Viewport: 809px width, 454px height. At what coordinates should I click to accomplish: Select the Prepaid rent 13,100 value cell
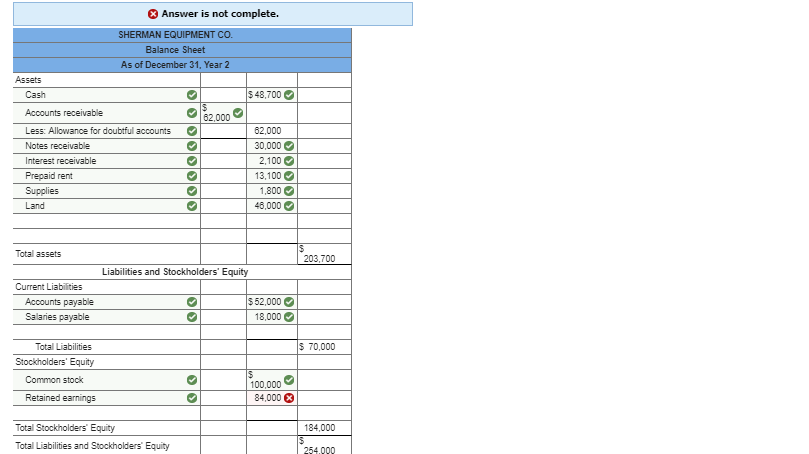272,176
